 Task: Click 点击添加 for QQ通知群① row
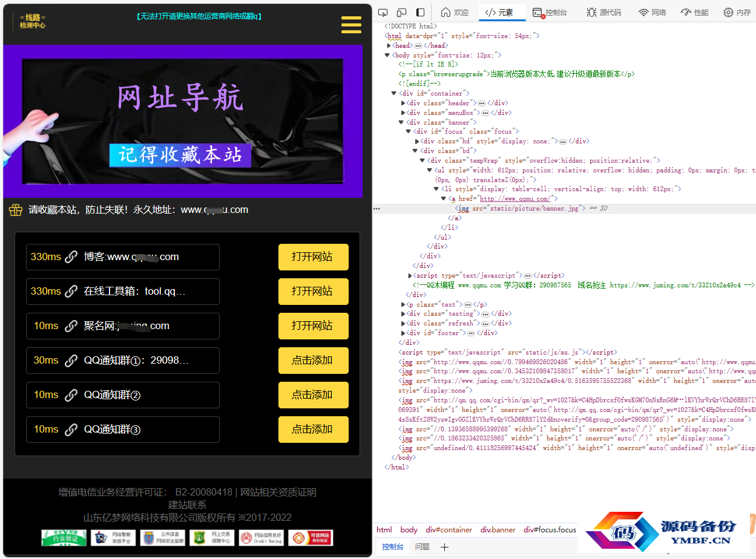[314, 361]
